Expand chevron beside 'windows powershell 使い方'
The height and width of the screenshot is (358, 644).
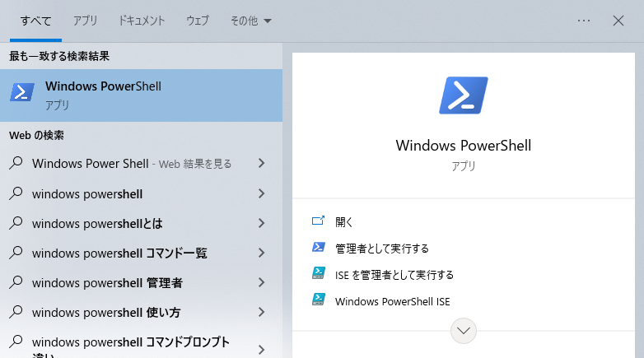(x=262, y=312)
